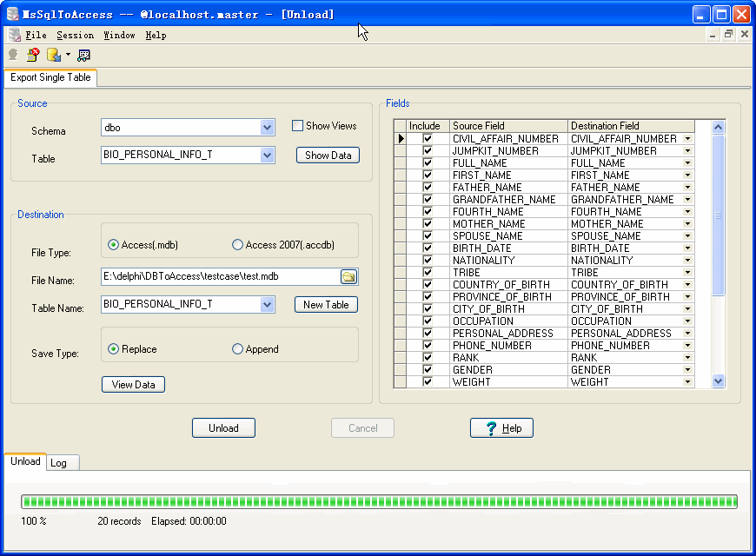Uncheck include for SPOUSE_NAME field
The width and height of the screenshot is (756, 556).
point(428,235)
